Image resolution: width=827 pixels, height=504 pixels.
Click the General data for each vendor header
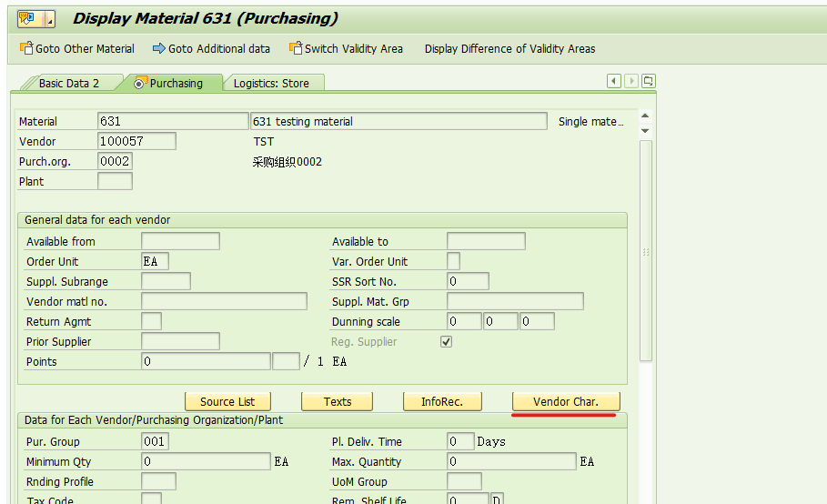tap(97, 220)
